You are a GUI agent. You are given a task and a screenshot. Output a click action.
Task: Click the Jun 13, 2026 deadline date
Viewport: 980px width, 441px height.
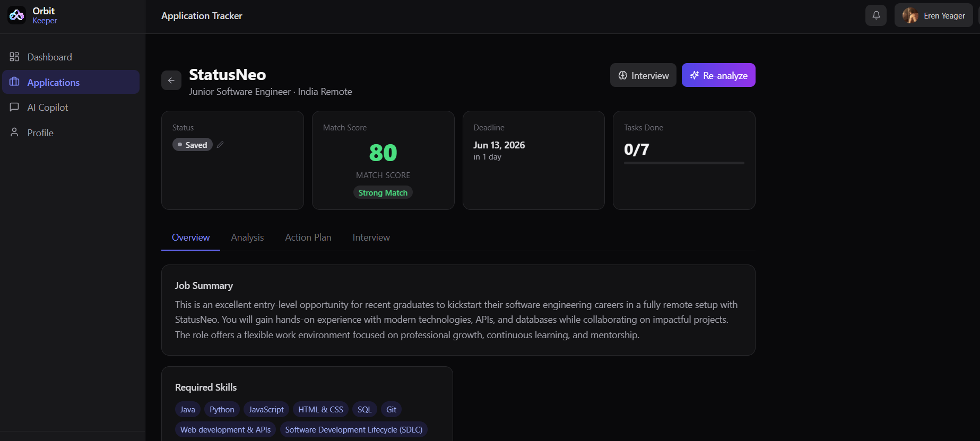click(499, 145)
